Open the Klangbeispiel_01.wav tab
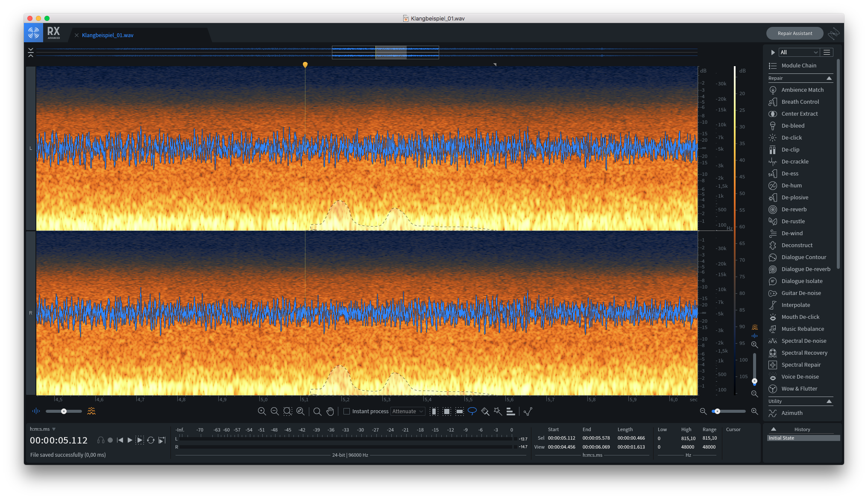Screen dimensions: 868x499 (108, 35)
